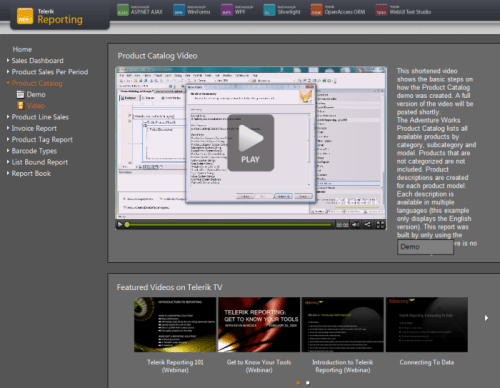Screen dimensions: 500x388
Task: Open Telerik Reporting 101 webinar thumbnail
Action: [175, 325]
